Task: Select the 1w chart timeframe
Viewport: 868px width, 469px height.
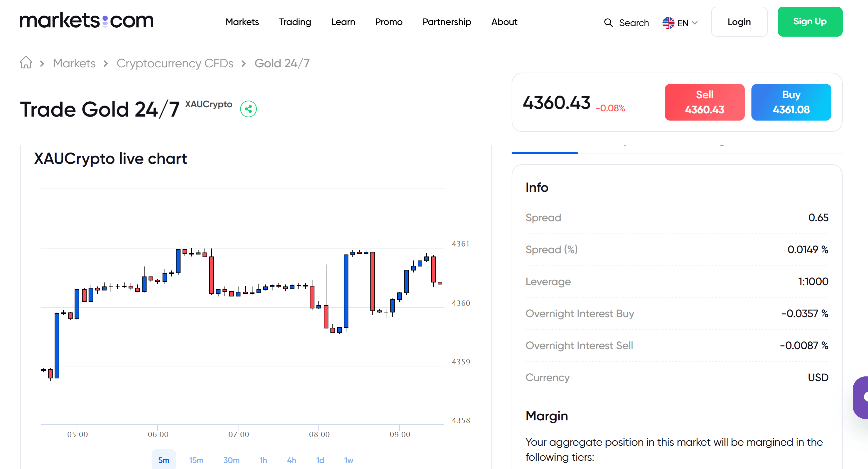Action: (348, 460)
